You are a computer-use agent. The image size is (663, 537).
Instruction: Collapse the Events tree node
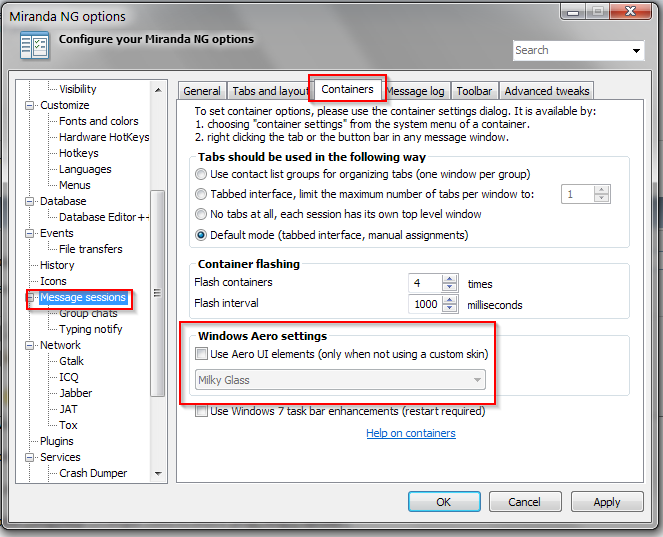coord(29,233)
